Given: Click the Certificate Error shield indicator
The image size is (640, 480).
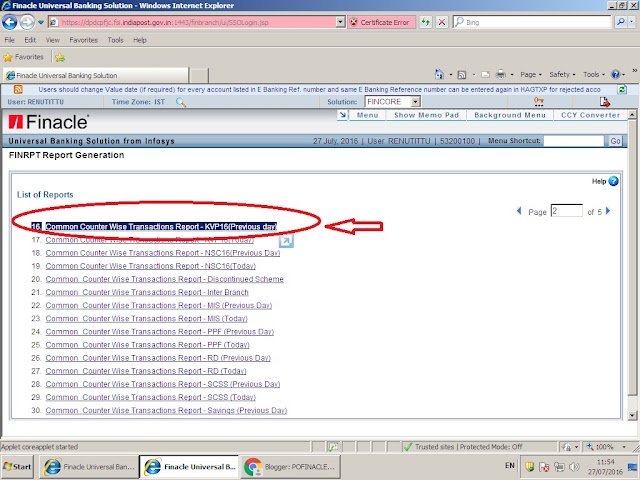Looking at the screenshot, I should (354, 22).
